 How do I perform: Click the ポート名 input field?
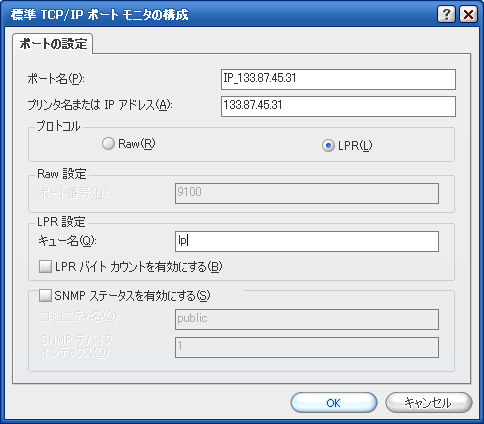pyautogui.click(x=338, y=79)
